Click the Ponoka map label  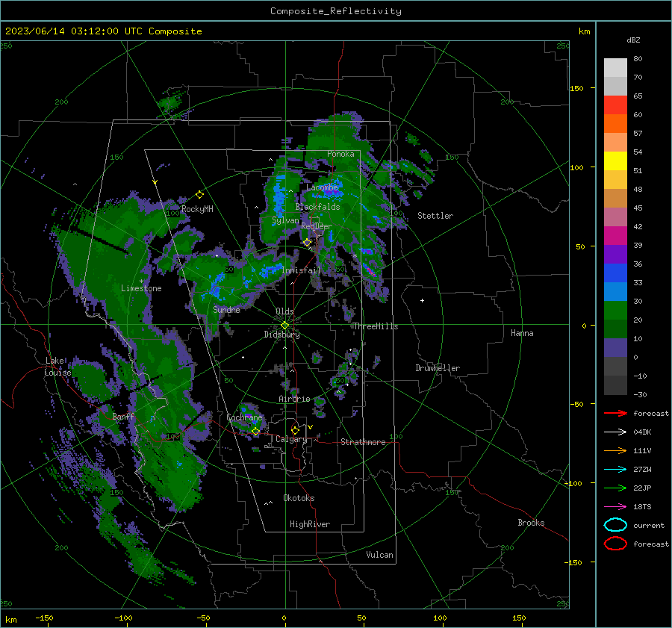click(x=340, y=154)
